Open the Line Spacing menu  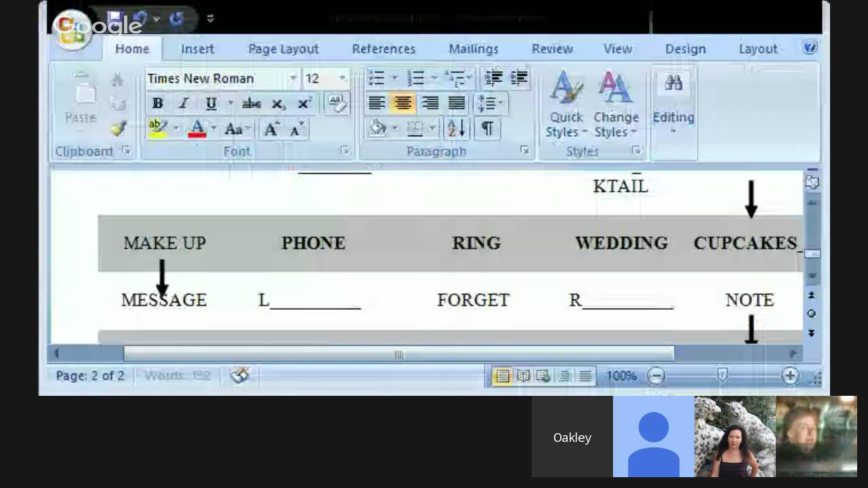pos(490,103)
